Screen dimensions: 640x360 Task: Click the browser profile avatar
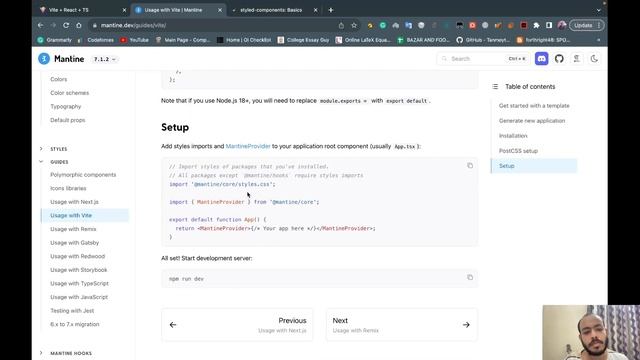point(562,25)
